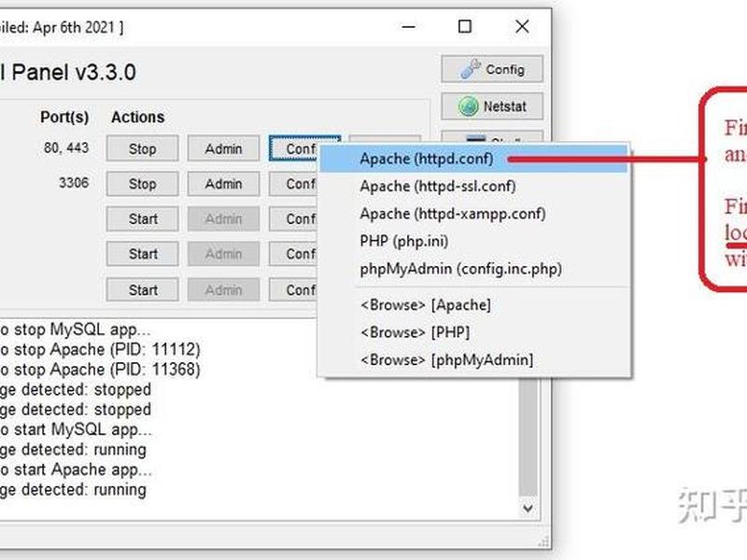Choose Apache (httpd-ssl.conf) menu entry
This screenshot has height=560, width=747.
[x=473, y=186]
